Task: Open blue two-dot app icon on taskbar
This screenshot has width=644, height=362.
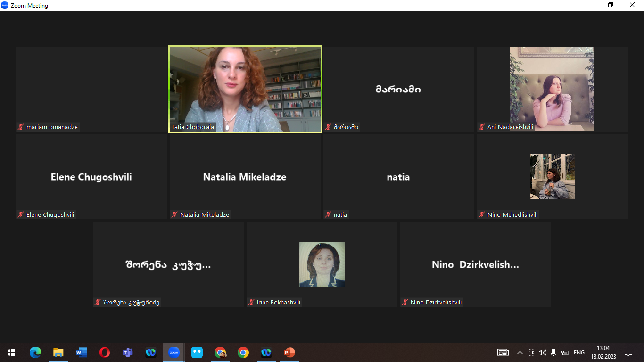Action: 197,353
